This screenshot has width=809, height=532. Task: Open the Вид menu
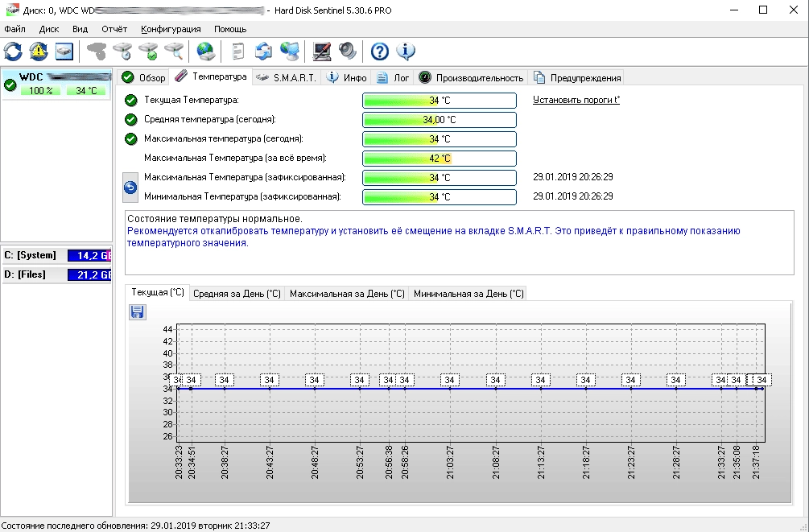(80, 29)
